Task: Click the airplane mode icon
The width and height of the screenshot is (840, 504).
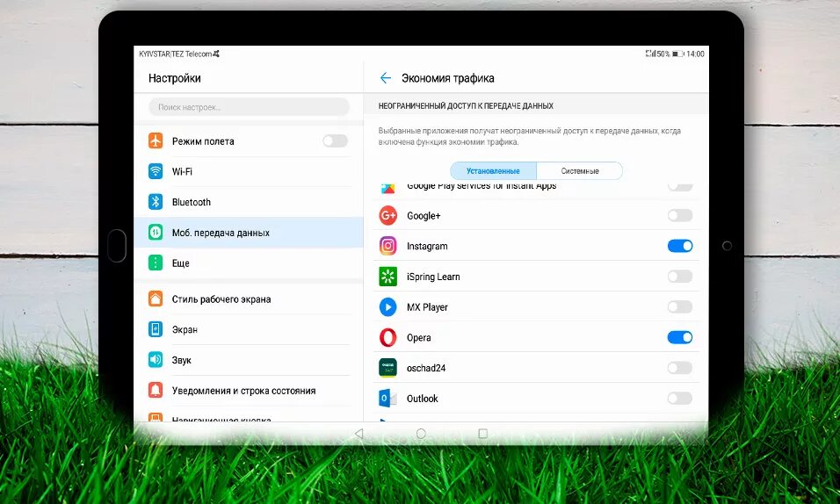Action: click(x=156, y=140)
